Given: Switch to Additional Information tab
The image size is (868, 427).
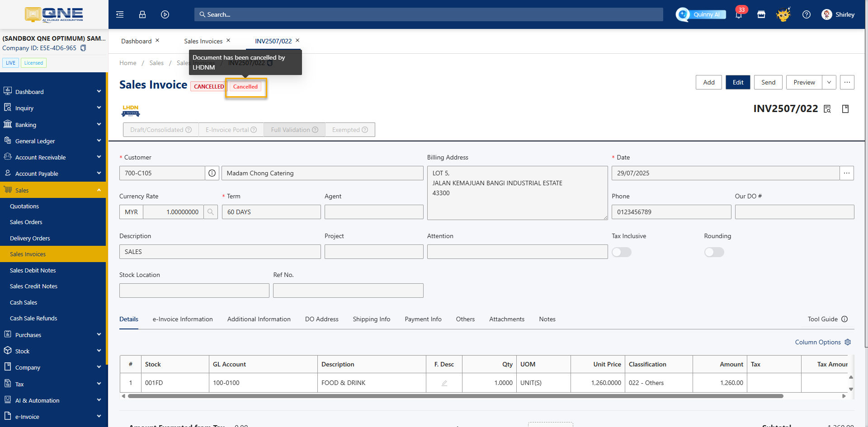Looking at the screenshot, I should (259, 319).
